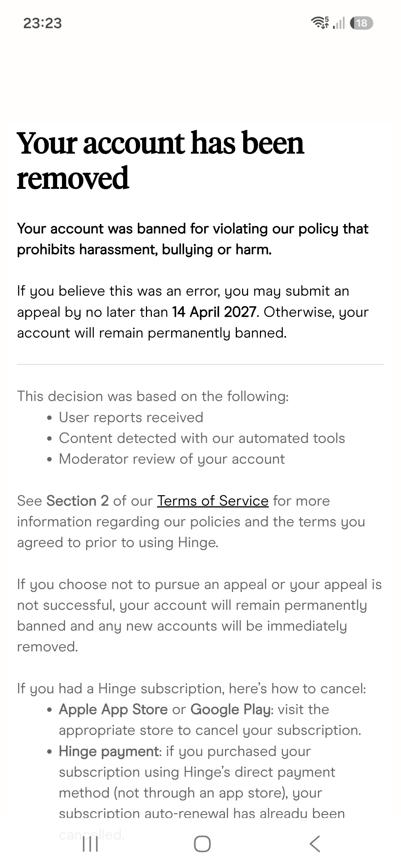Tap 'This decision was based on the following' text
401x868 pixels.
153,396
